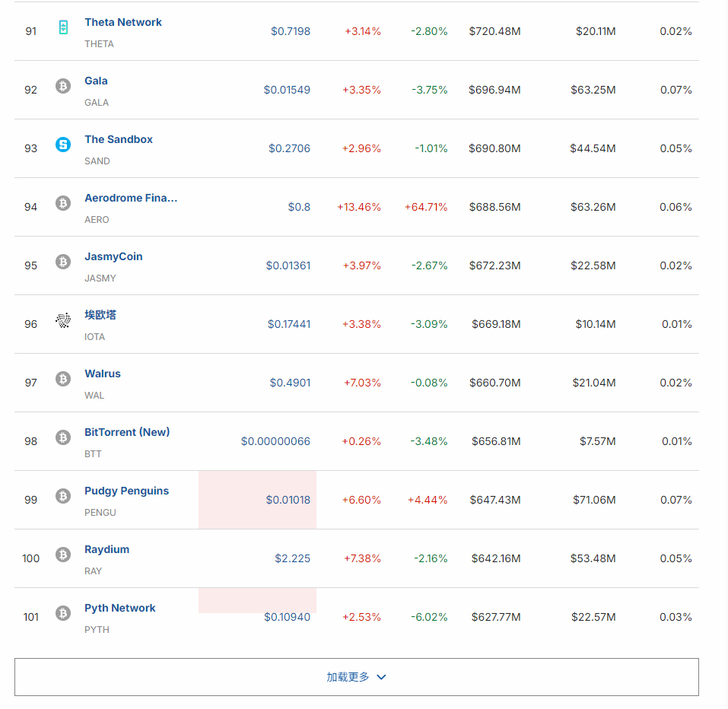Select the THETA ticker symbol
This screenshot has width=728, height=709.
click(x=99, y=43)
